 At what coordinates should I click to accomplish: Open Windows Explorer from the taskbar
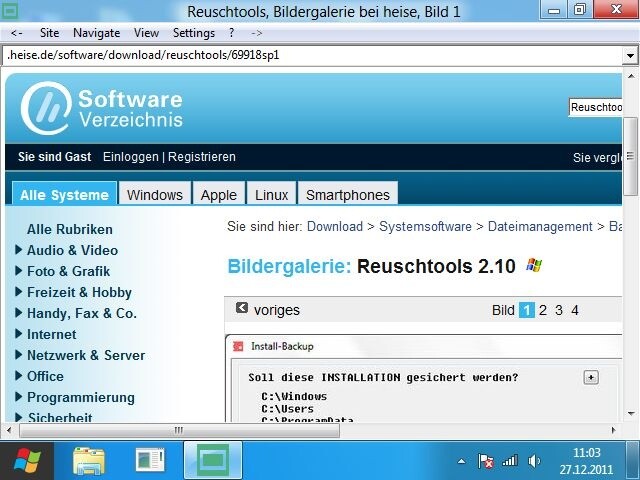coord(89,461)
